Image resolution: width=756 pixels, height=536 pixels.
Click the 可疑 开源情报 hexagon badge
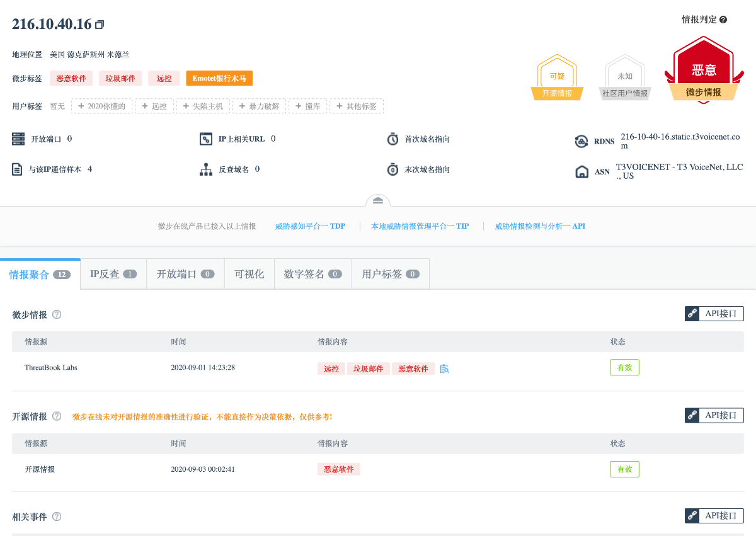point(558,79)
